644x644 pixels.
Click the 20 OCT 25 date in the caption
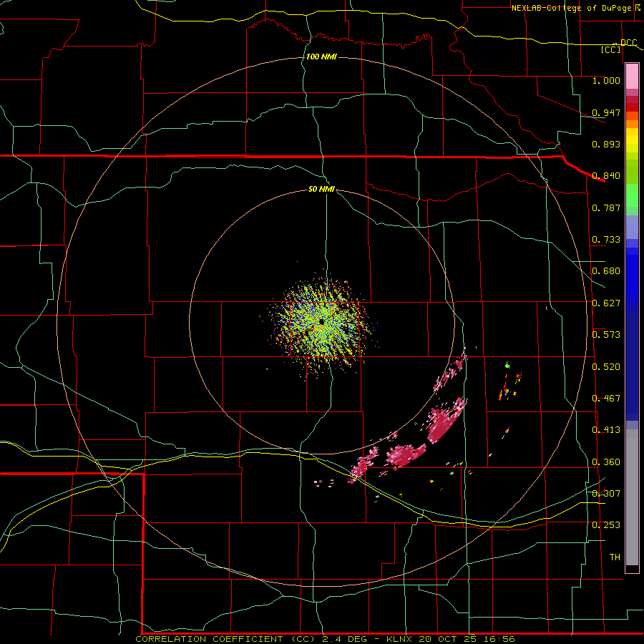point(447,639)
